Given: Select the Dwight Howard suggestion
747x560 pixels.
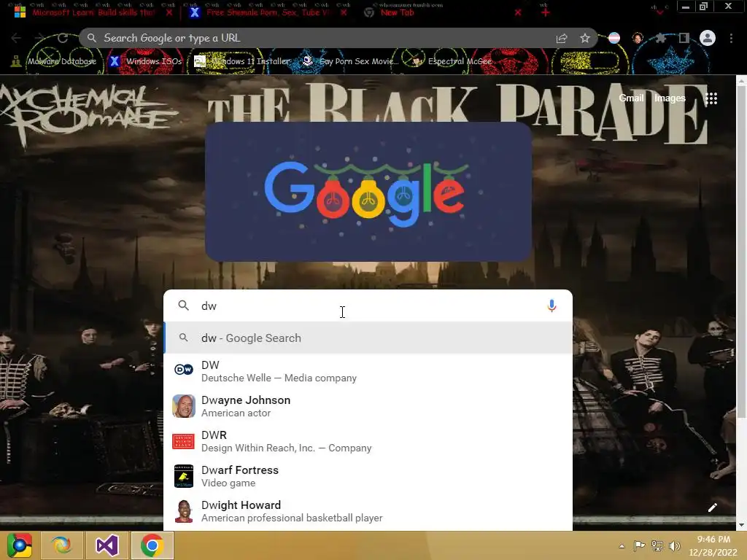Looking at the screenshot, I should [x=368, y=511].
